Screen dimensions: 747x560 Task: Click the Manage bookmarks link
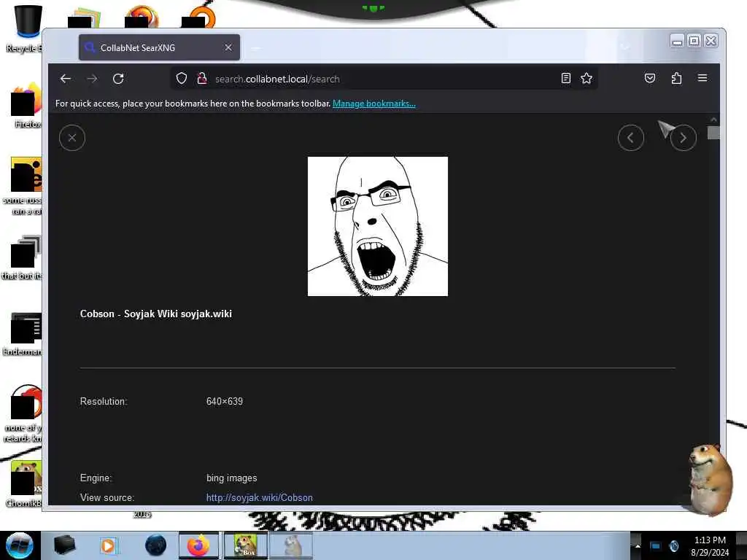[374, 104]
